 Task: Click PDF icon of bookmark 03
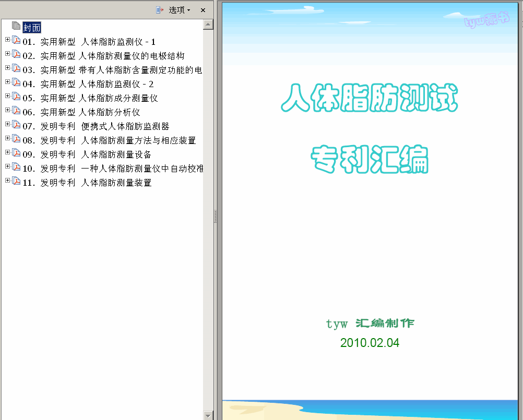click(x=16, y=69)
